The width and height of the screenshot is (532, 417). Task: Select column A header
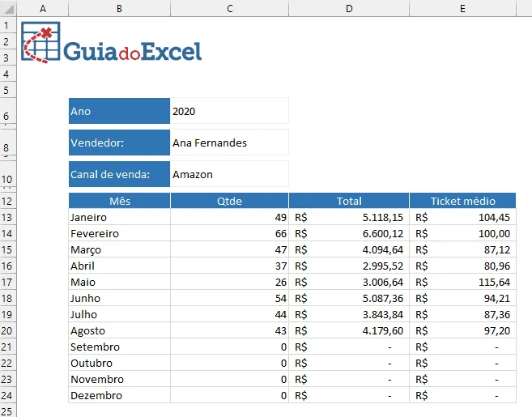pos(43,8)
